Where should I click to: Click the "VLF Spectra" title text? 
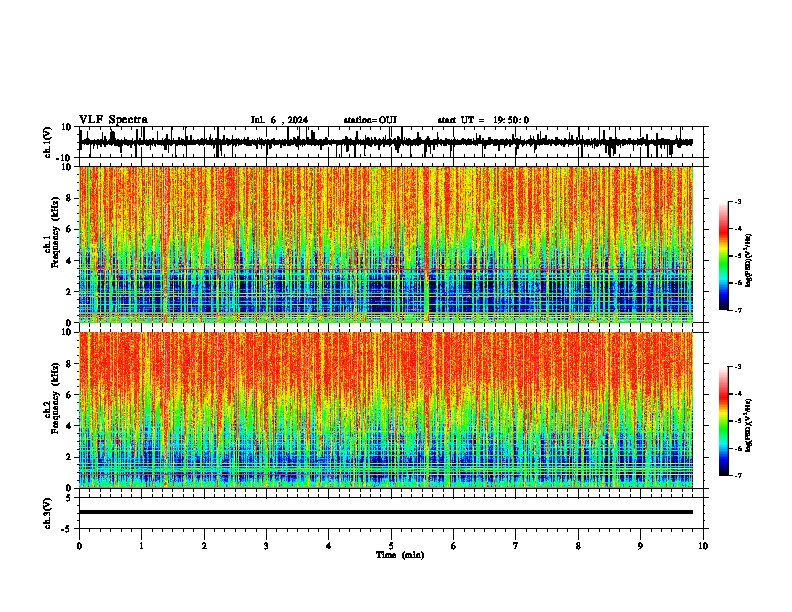point(113,120)
